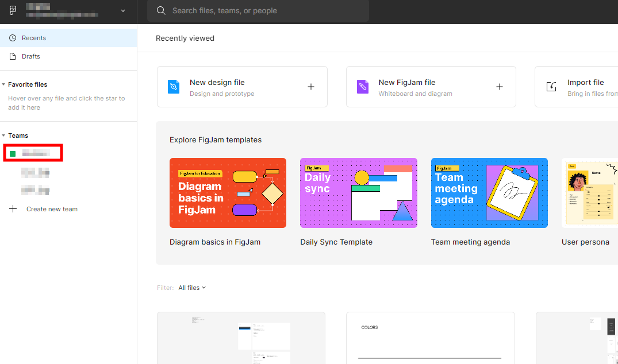
Task: Open the recent file thumbnail showing COLORS
Action: click(431, 338)
